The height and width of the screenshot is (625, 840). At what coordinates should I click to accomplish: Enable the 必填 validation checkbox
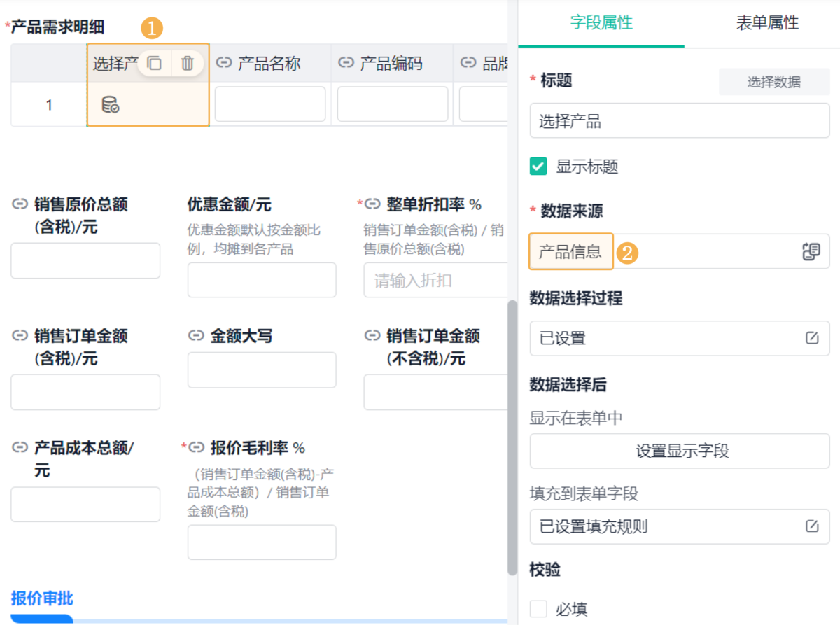[x=539, y=609]
